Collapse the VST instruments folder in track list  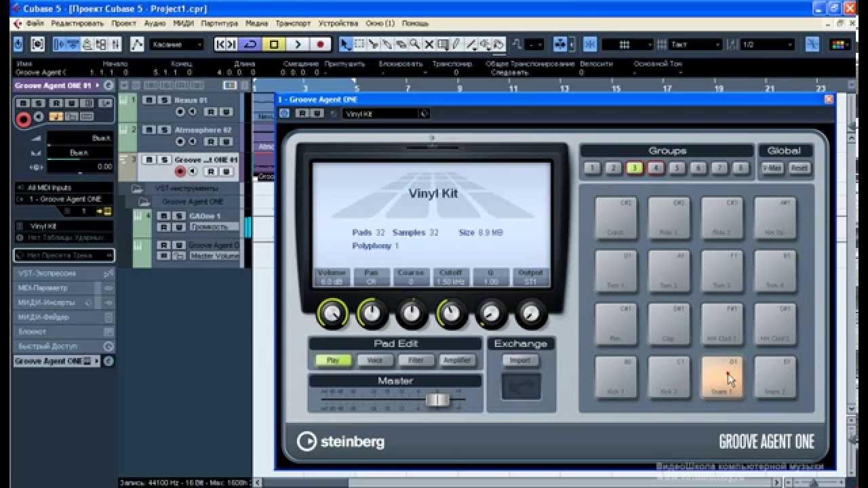(x=137, y=188)
